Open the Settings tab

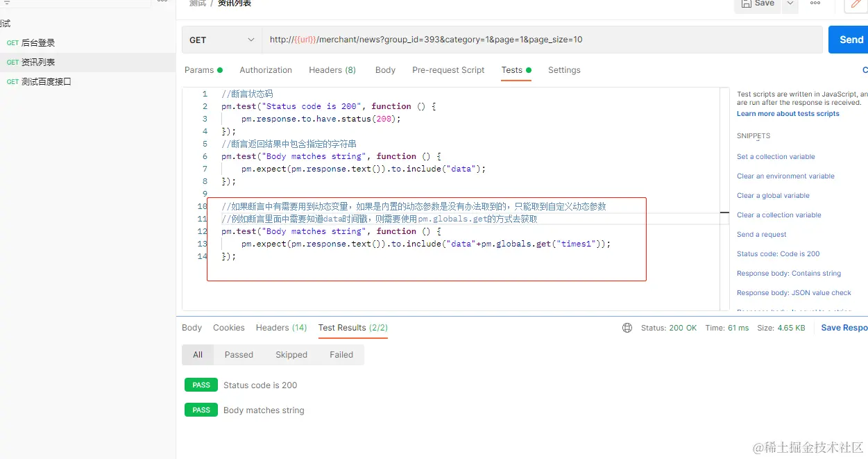pos(564,70)
